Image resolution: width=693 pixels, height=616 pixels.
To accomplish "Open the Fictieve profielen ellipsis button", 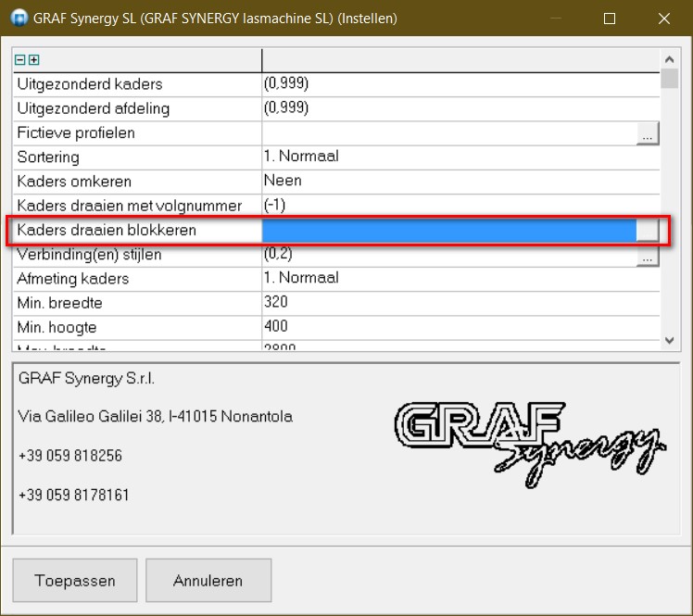I will coord(648,133).
